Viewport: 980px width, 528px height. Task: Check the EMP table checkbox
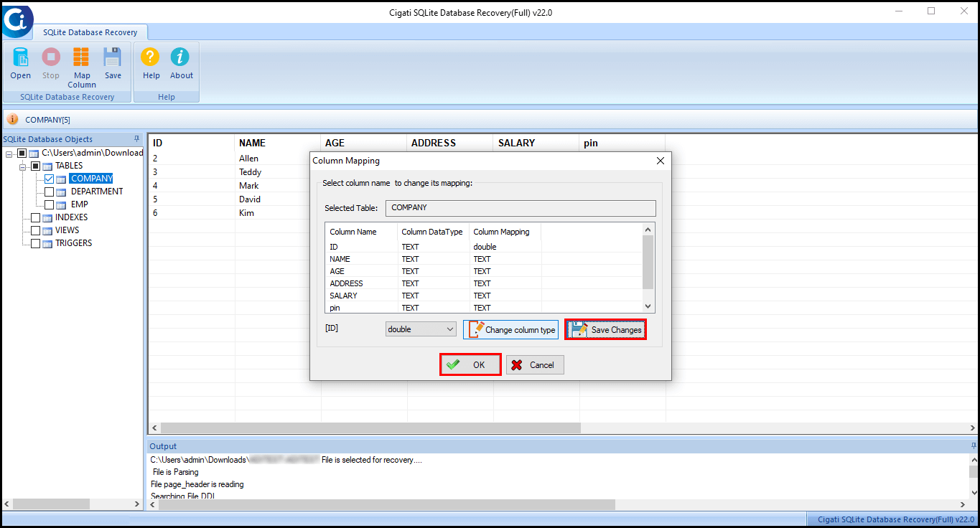click(50, 204)
